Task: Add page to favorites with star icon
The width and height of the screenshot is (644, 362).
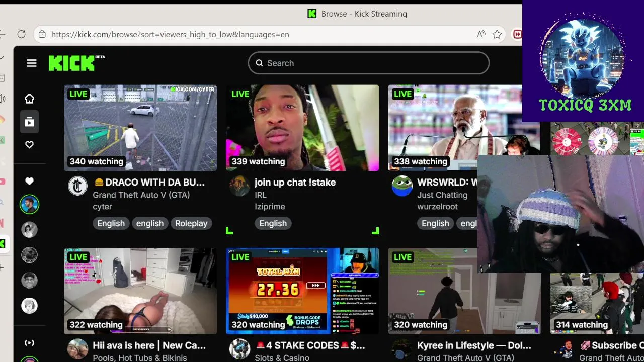Action: pyautogui.click(x=497, y=34)
